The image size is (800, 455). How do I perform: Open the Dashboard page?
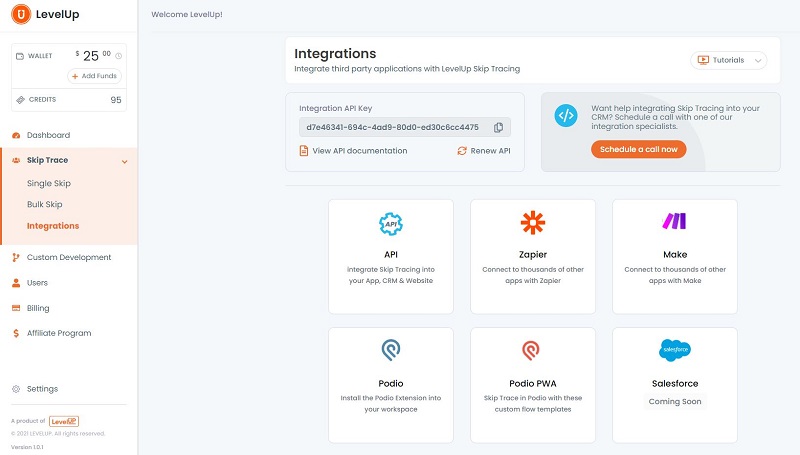(x=48, y=135)
